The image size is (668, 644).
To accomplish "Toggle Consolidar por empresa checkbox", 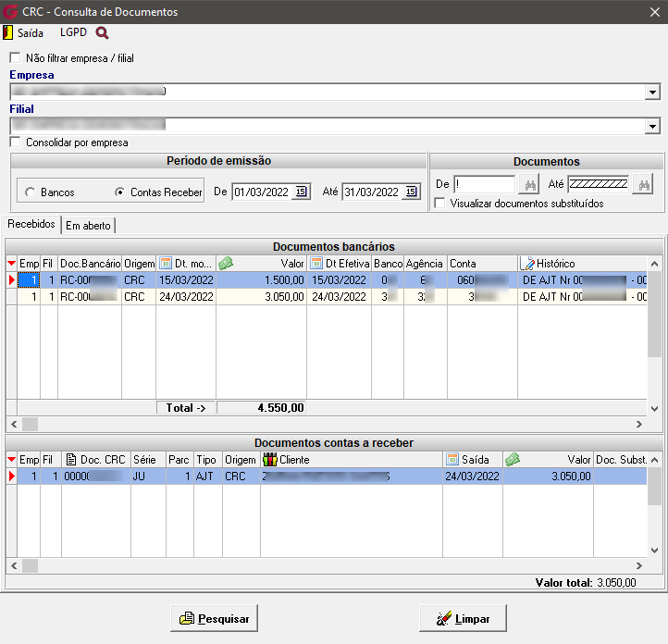I will click(16, 142).
